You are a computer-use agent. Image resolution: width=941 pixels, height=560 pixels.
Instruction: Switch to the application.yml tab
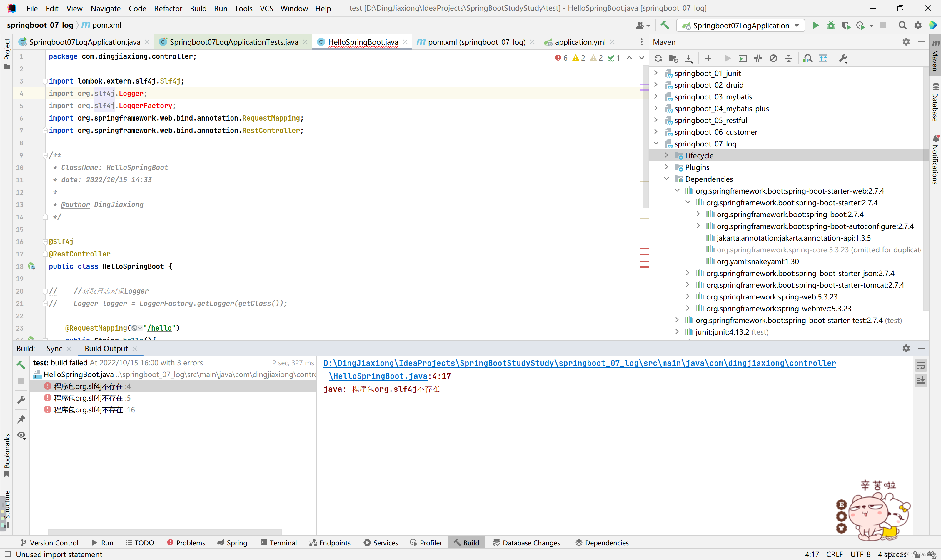[580, 42]
